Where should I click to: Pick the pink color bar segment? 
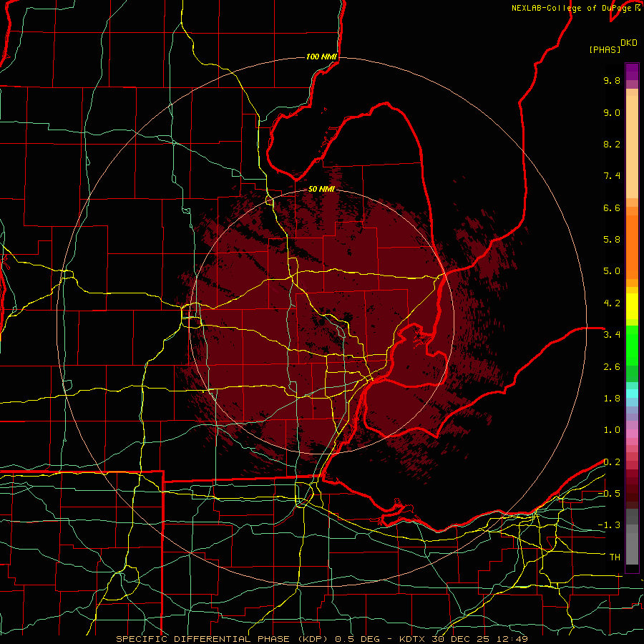[632, 434]
